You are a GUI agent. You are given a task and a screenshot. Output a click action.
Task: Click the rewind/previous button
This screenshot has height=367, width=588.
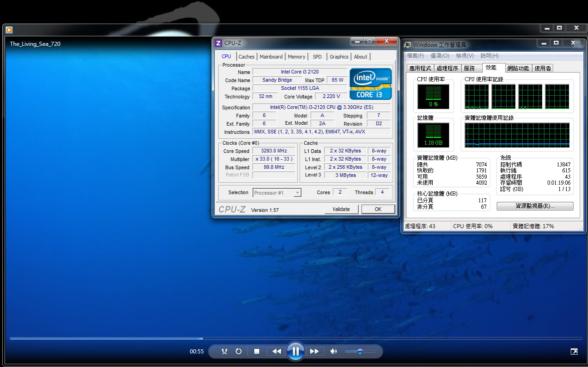276,352
